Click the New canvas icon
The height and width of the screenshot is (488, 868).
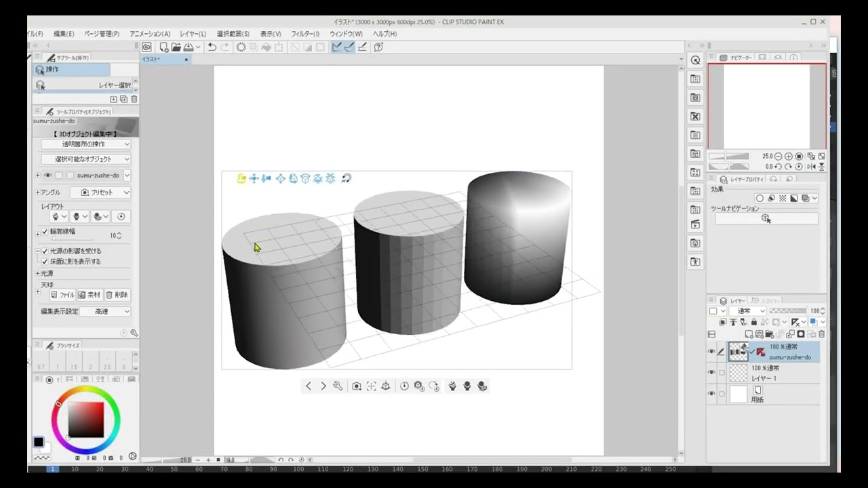[163, 47]
